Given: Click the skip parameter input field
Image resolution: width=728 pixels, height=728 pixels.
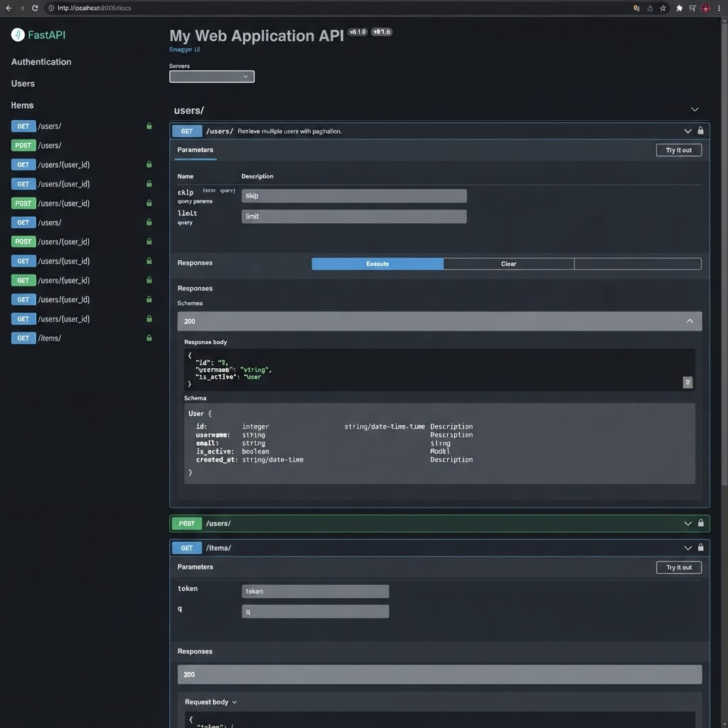Looking at the screenshot, I should coord(354,196).
